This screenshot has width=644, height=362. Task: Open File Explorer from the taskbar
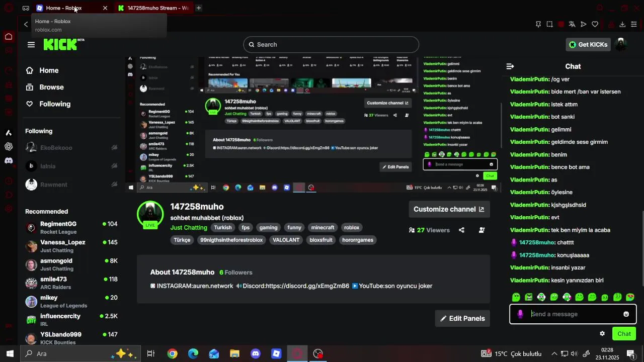(234, 354)
